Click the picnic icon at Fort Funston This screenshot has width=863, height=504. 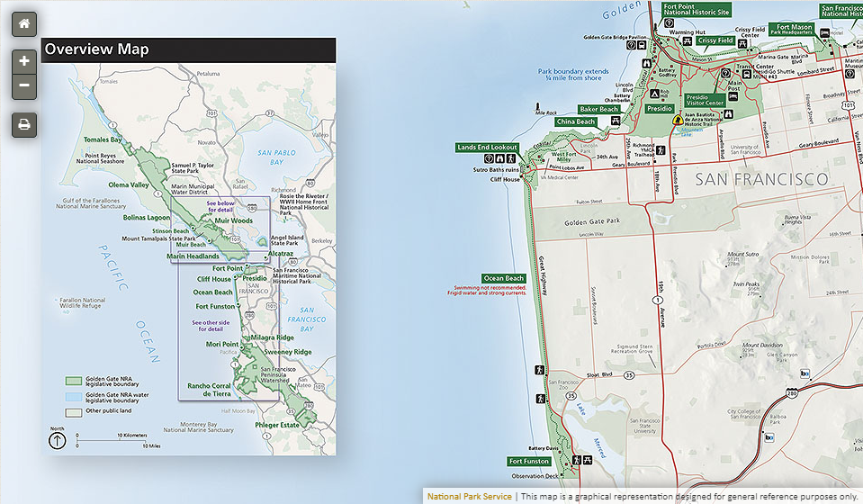click(588, 460)
